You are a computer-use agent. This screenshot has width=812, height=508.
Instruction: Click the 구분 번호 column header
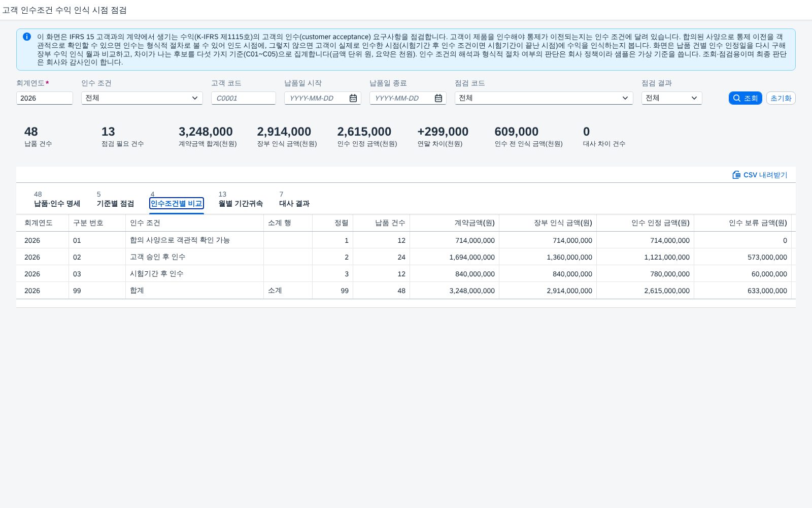[97, 223]
